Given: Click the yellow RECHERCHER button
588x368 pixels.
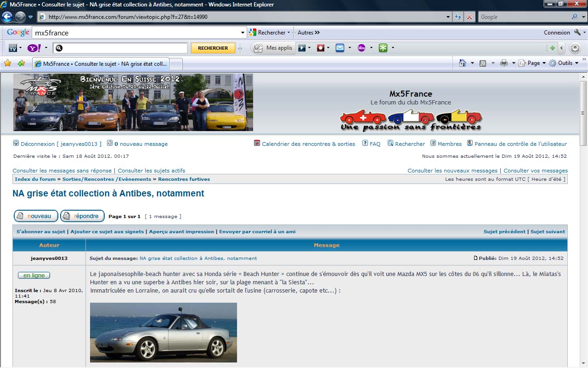Looking at the screenshot, I should click(213, 48).
